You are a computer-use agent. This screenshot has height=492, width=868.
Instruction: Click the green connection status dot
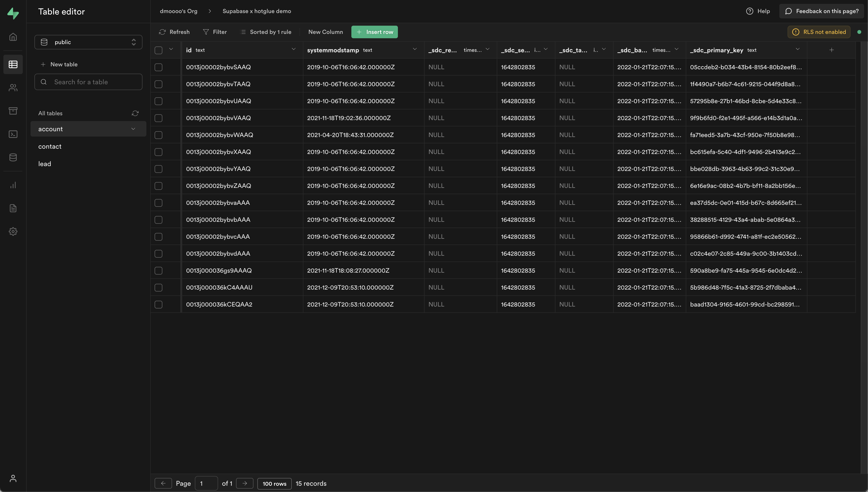[859, 32]
